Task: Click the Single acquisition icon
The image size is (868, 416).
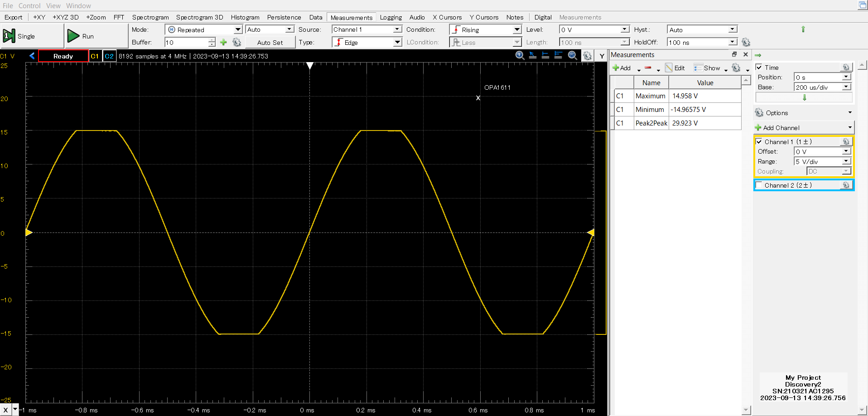Action: tap(9, 36)
